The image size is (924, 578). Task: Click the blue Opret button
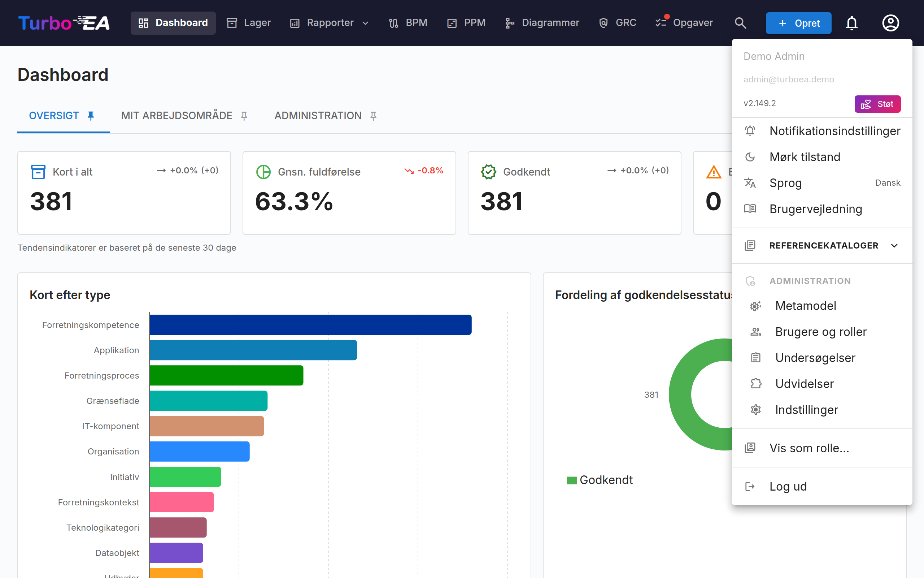[798, 23]
